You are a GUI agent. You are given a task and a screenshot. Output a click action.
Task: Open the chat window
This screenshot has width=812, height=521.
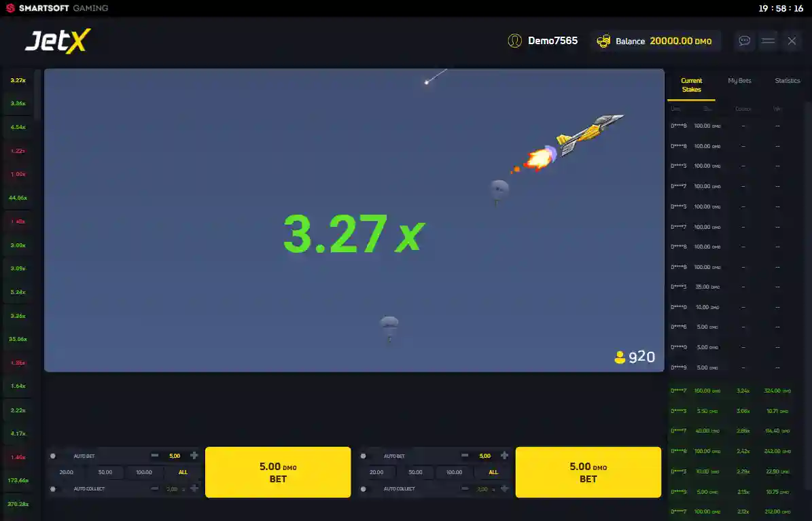pos(744,41)
